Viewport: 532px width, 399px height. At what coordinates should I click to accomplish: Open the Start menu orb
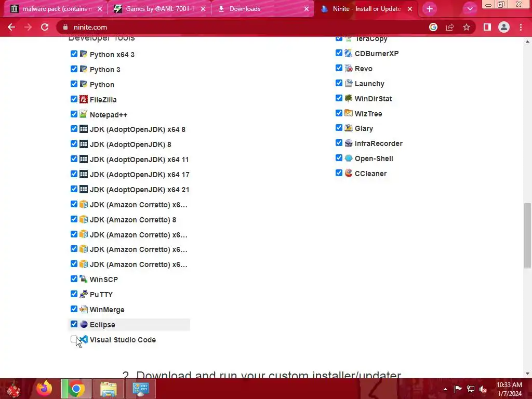coord(14,389)
